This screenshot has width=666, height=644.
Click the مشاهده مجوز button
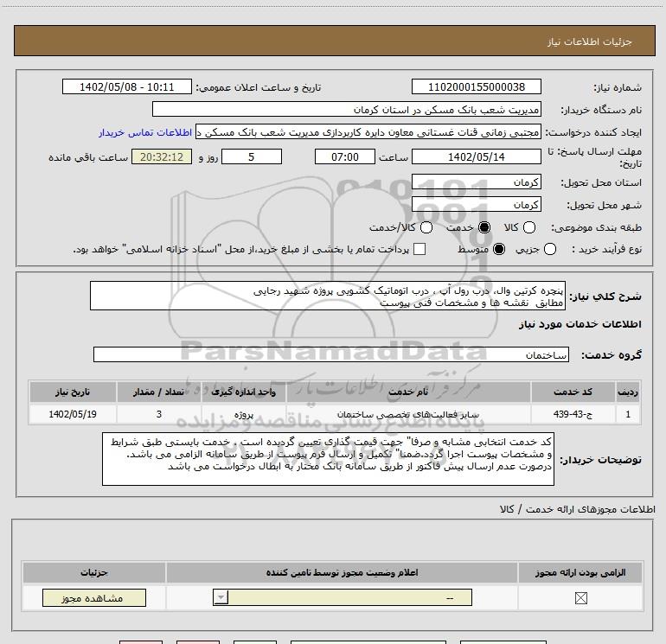click(x=94, y=597)
